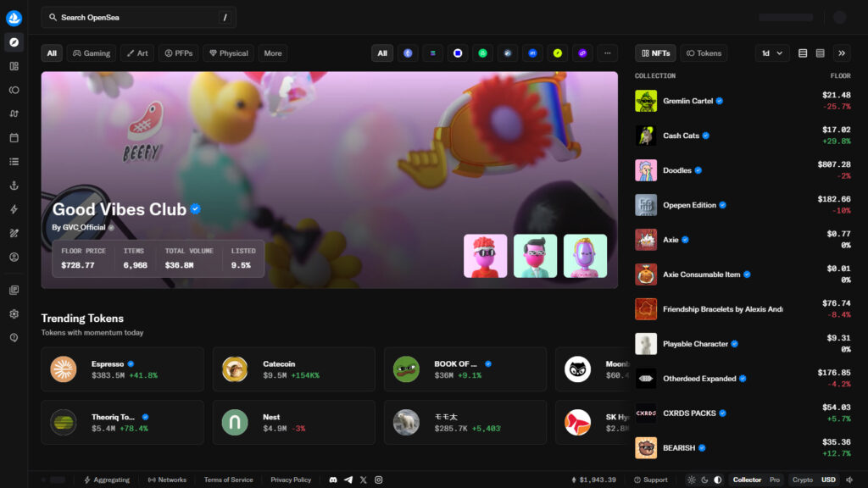Switch to the Tokens tab

tap(704, 53)
